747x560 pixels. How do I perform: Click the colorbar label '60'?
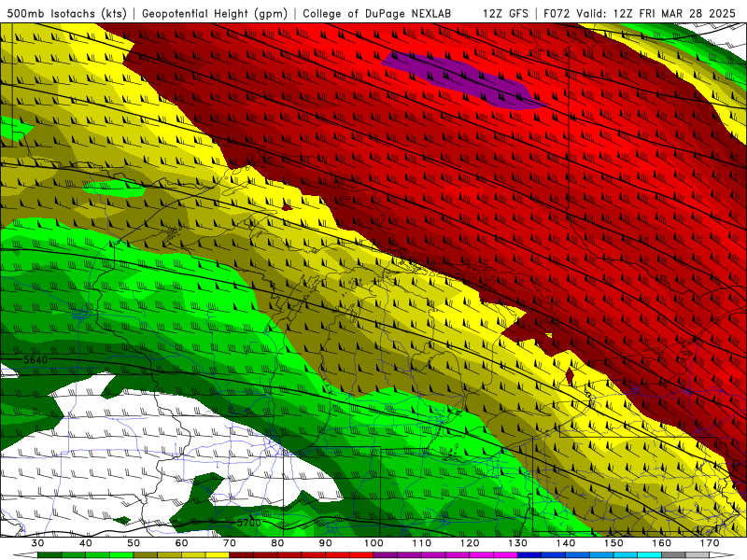point(181,543)
